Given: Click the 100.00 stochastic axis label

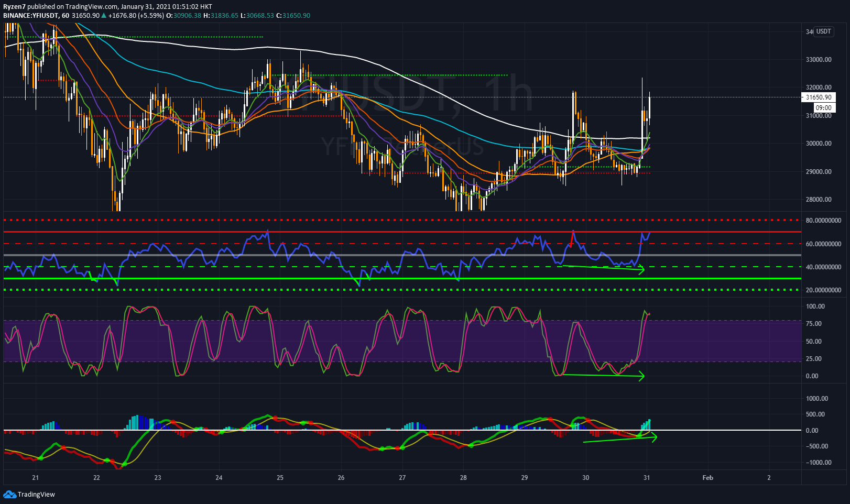Looking at the screenshot, I should [815, 306].
